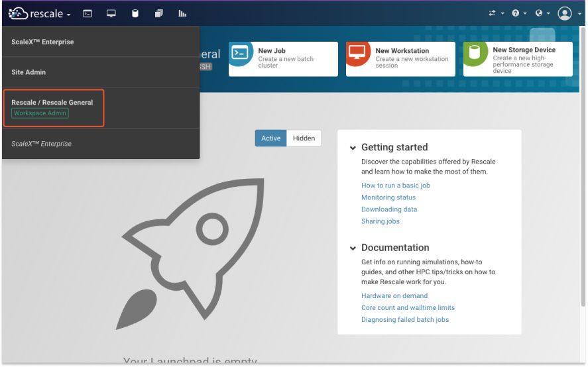
Task: Collapse the Getting started section
Action: [353, 148]
